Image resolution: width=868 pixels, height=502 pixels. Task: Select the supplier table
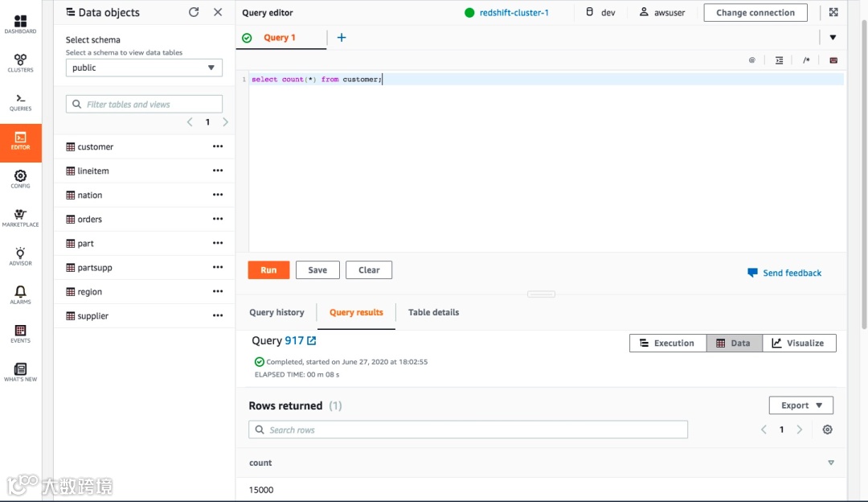click(x=92, y=315)
